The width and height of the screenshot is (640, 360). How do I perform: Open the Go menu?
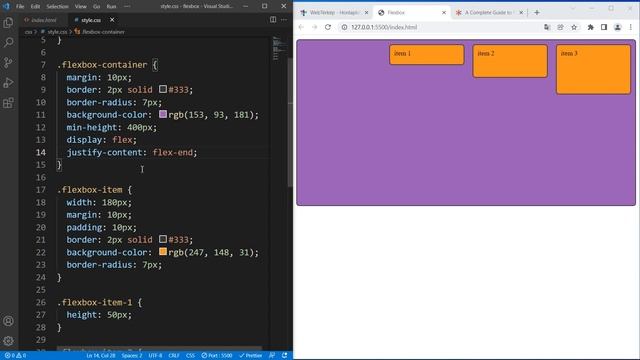pos(96,7)
